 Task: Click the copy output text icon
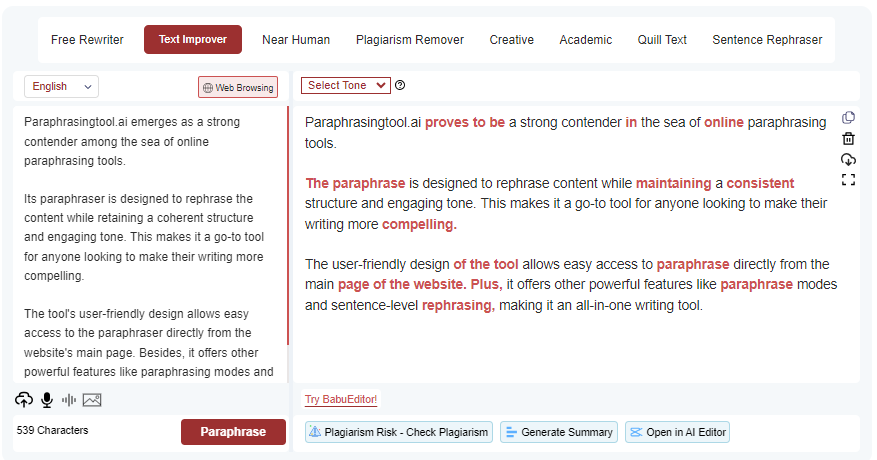pyautogui.click(x=848, y=118)
